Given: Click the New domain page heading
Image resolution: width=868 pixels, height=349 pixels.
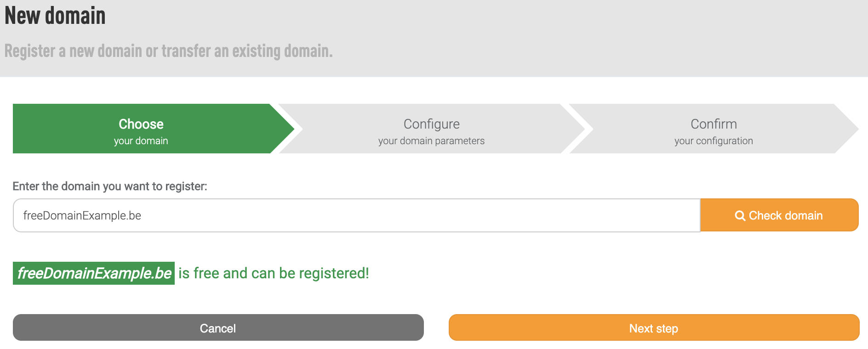Looking at the screenshot, I should point(55,16).
